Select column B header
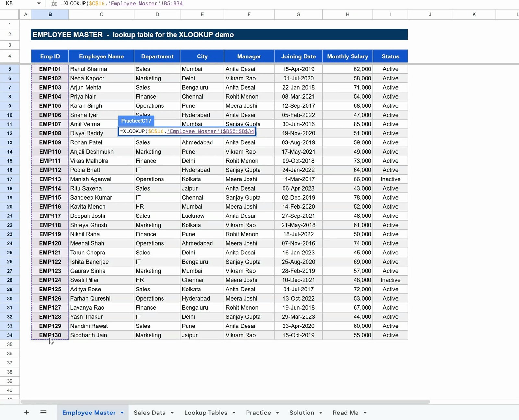This screenshot has width=519, height=420. click(50, 14)
